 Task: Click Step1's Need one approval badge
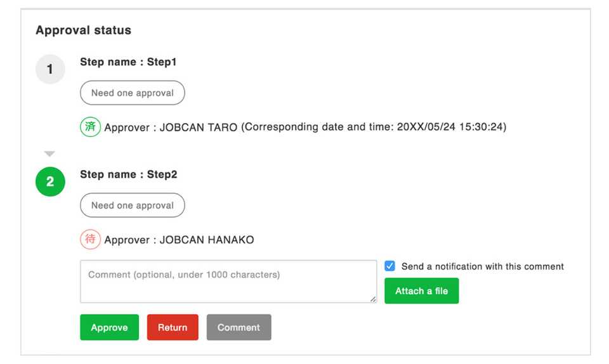[x=132, y=93]
